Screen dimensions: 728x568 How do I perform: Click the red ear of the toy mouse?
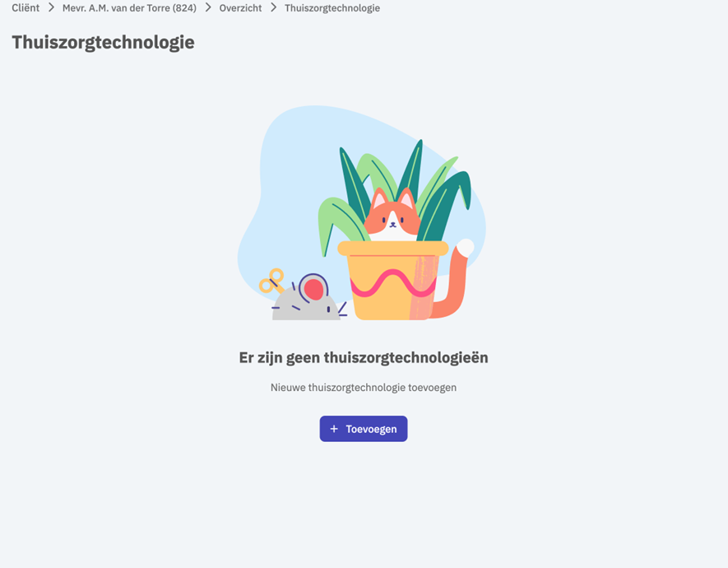(x=314, y=289)
